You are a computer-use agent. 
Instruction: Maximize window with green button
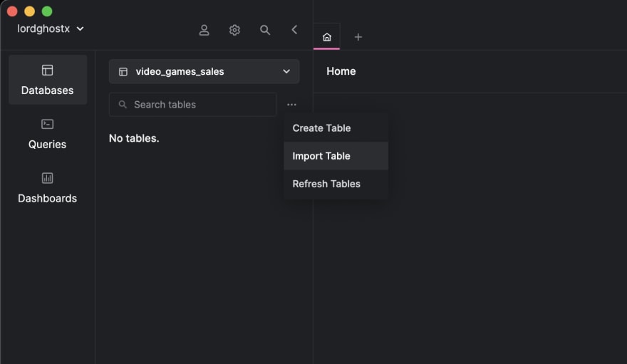[x=47, y=11]
